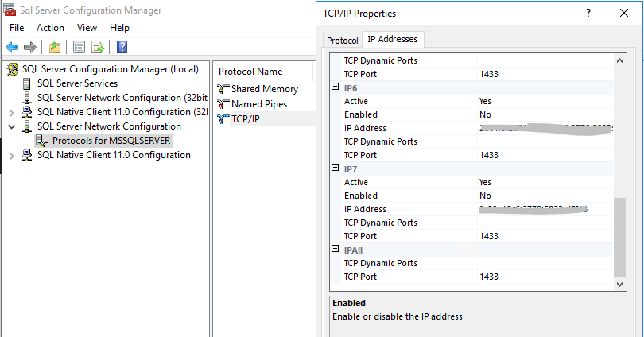Click the TCP/IP Properties help question mark button
644x337 pixels.
(588, 14)
